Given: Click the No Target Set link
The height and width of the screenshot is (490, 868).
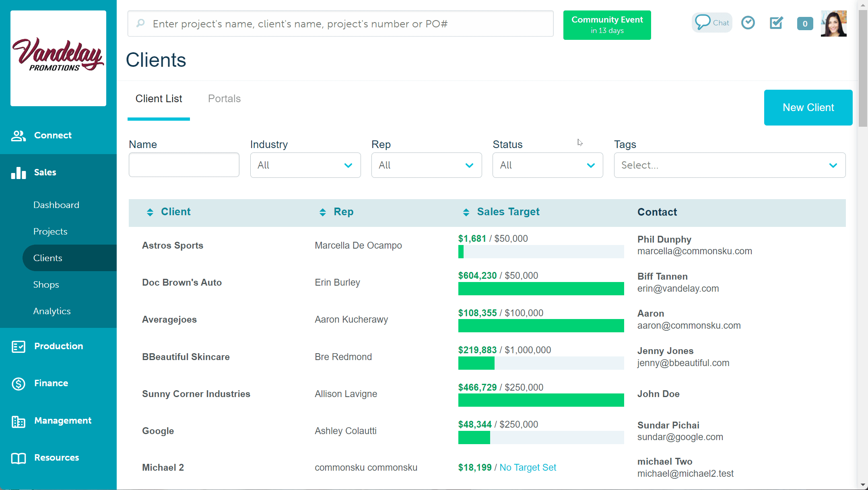Looking at the screenshot, I should 528,467.
